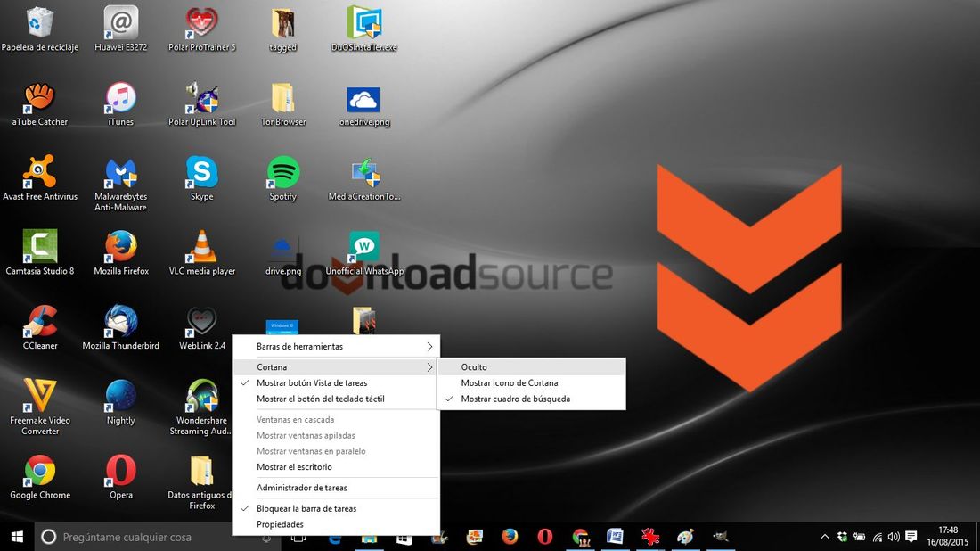Select the Polar UpLink Tool shortcut
The width and height of the screenshot is (980, 551).
pyautogui.click(x=202, y=103)
